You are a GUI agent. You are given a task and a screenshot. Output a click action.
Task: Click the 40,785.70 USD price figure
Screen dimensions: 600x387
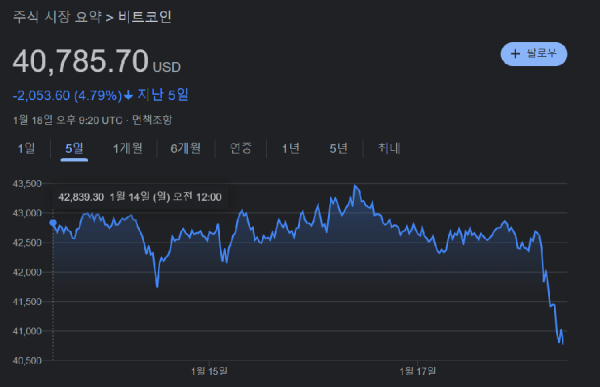click(x=96, y=61)
